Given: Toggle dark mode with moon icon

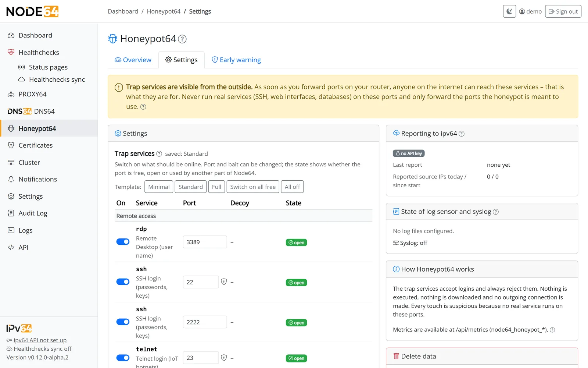Looking at the screenshot, I should click(509, 11).
